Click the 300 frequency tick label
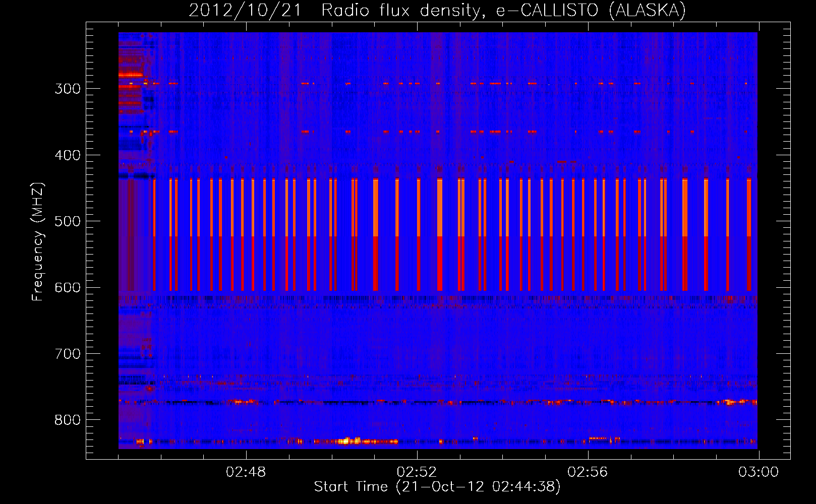The image size is (816, 504). pos(68,89)
